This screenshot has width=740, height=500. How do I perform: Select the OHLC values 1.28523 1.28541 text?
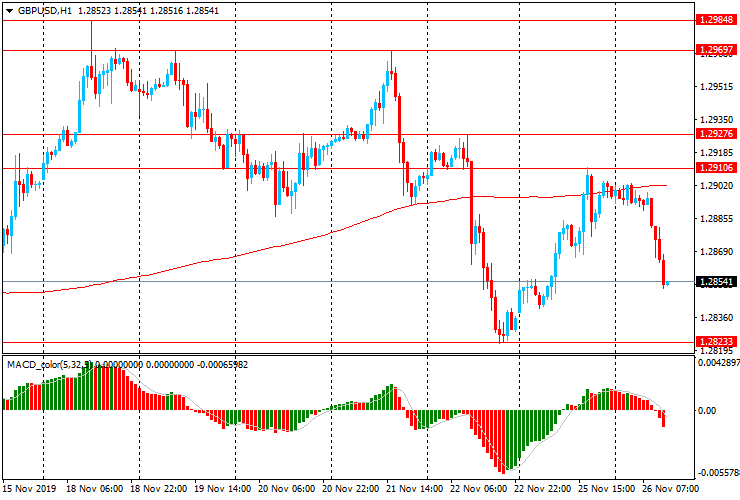112,10
